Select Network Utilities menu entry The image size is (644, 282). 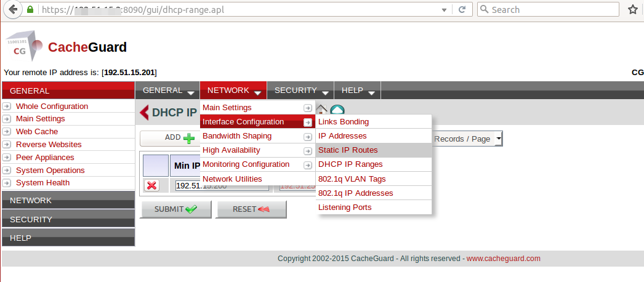257,179
